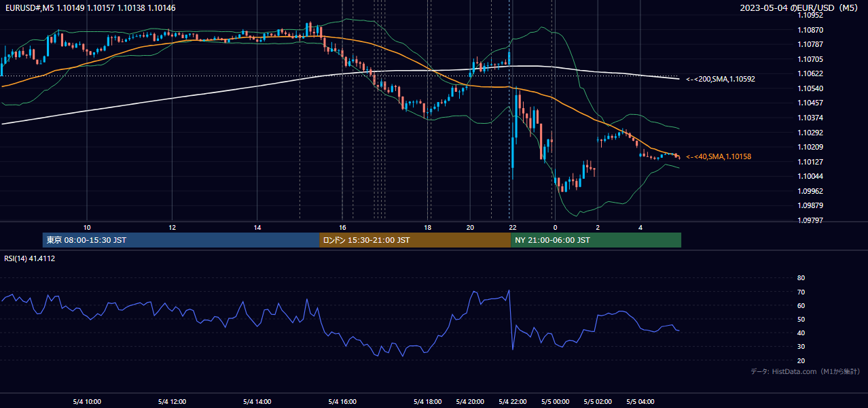Click price axis value 1.10292
This screenshot has height=408, width=868.
810,133
